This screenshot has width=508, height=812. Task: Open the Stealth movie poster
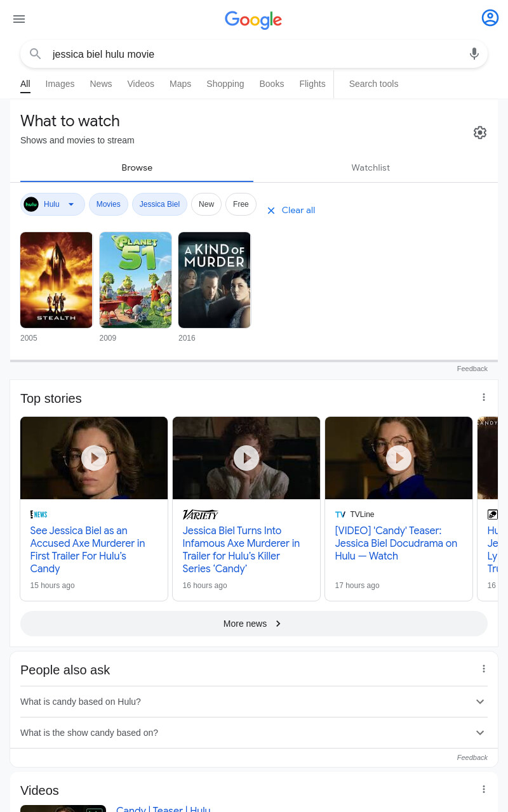tap(57, 280)
